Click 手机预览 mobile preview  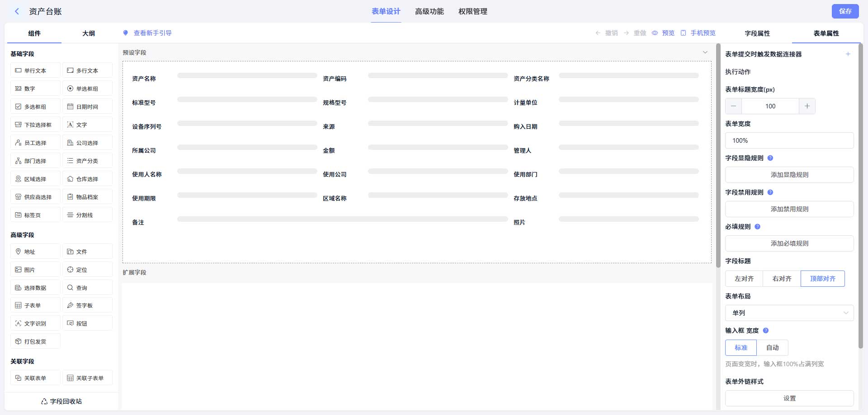[x=698, y=33]
